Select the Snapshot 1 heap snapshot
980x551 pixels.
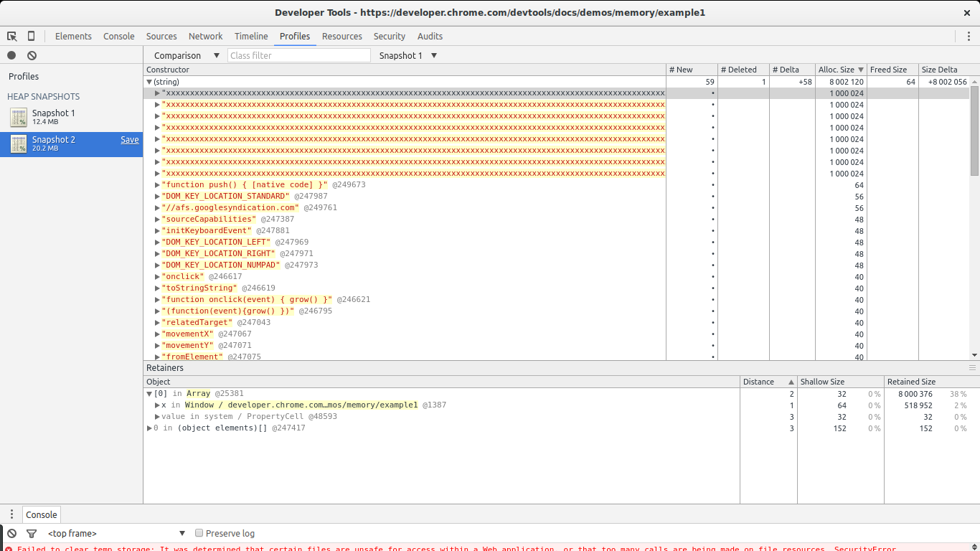(x=53, y=117)
